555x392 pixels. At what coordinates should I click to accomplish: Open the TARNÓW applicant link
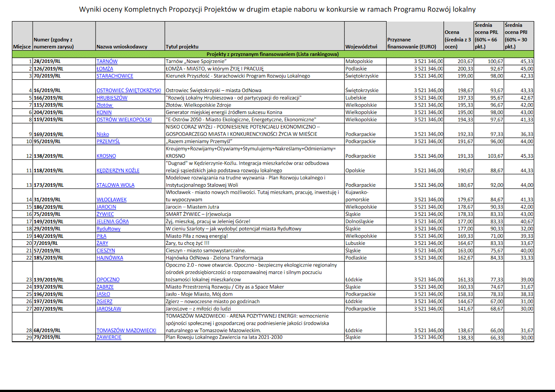[107, 61]
